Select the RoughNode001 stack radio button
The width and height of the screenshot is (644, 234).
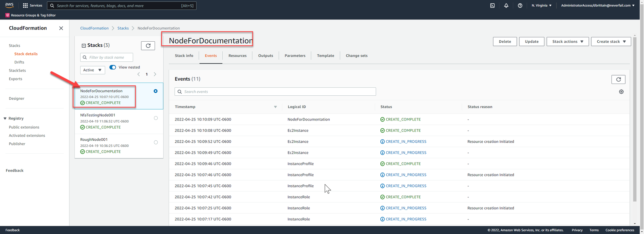(x=156, y=142)
